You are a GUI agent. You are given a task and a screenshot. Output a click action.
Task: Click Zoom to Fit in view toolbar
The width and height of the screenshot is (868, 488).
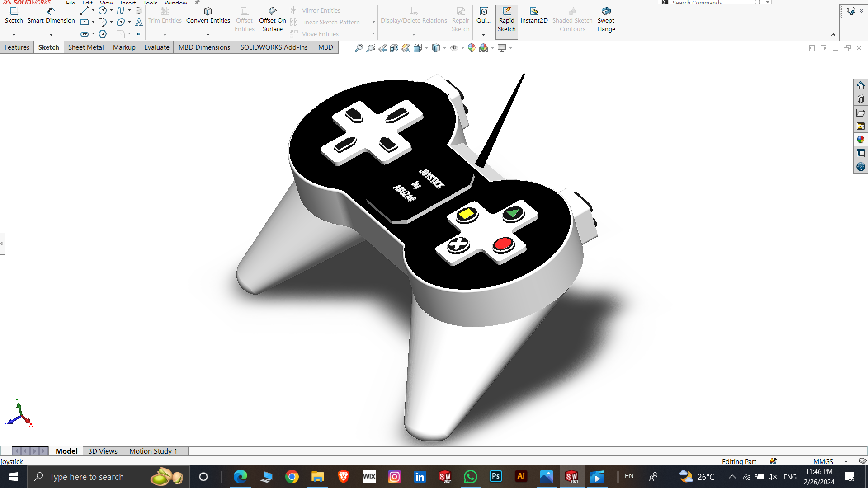point(359,48)
